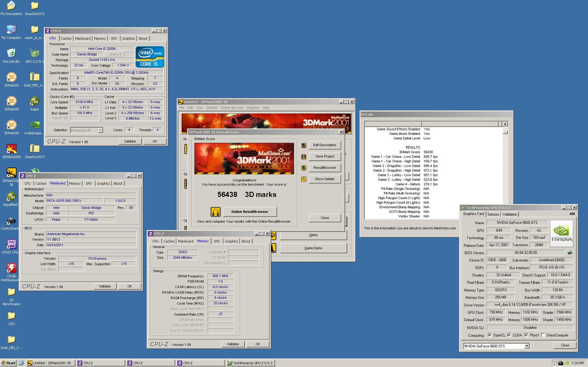588x367 pixels.
Task: Toggle the OpenCL checkbox in GPU-Z
Action: pos(490,335)
